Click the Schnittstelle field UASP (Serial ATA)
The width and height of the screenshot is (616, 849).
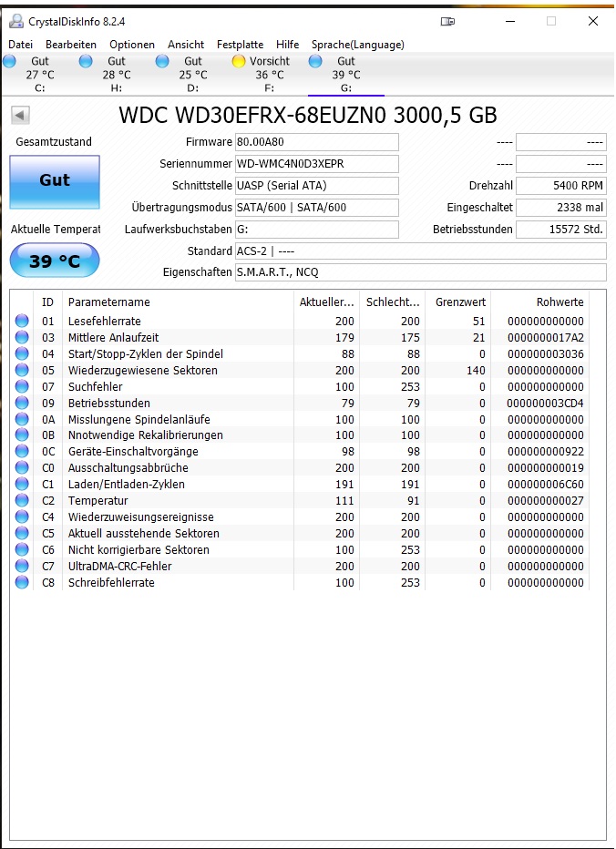pos(317,186)
